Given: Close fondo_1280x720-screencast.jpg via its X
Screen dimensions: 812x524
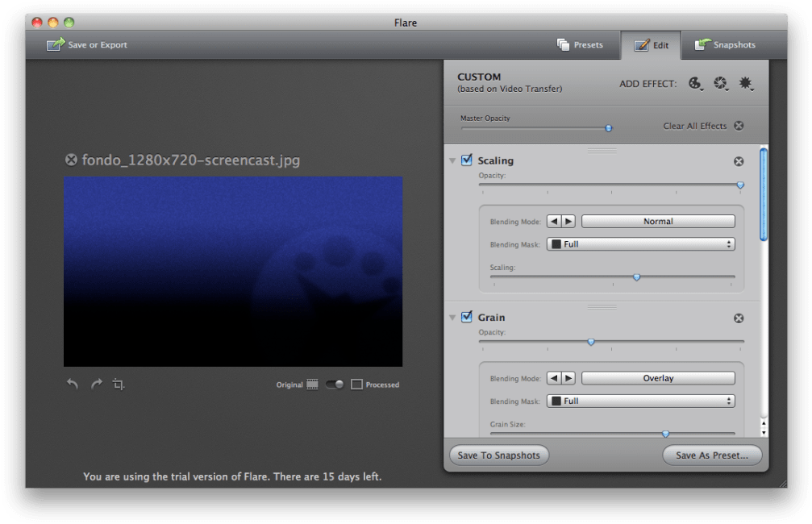Looking at the screenshot, I should 71,160.
